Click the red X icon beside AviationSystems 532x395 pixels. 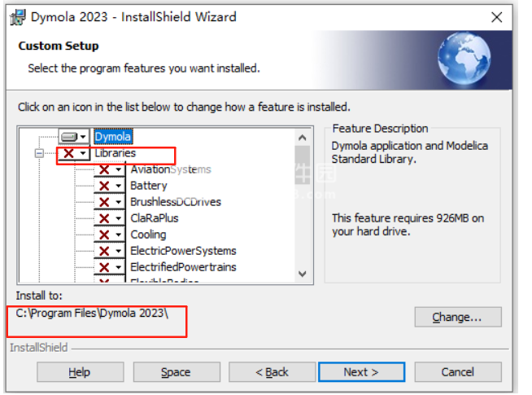click(104, 169)
